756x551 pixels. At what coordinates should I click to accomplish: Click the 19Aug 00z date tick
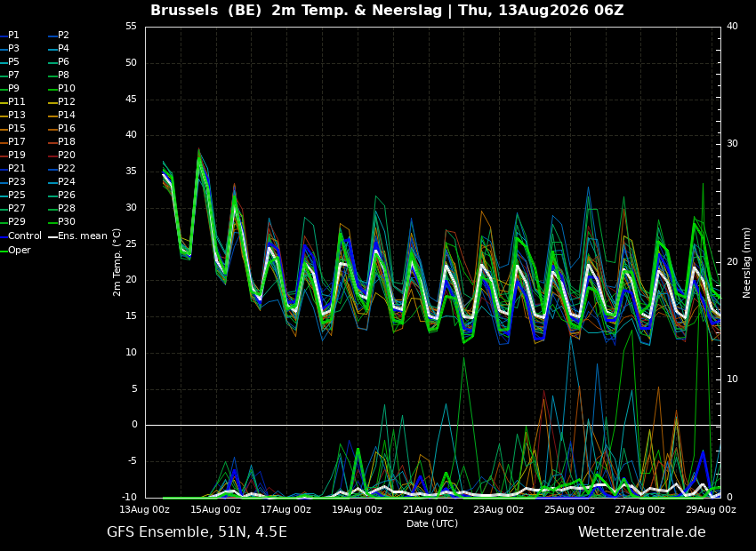[358, 509]
